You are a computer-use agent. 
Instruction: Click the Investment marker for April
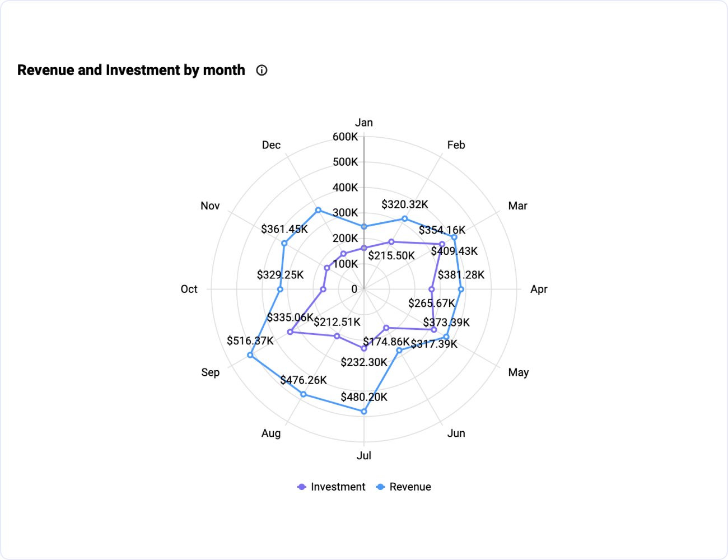pyautogui.click(x=431, y=290)
